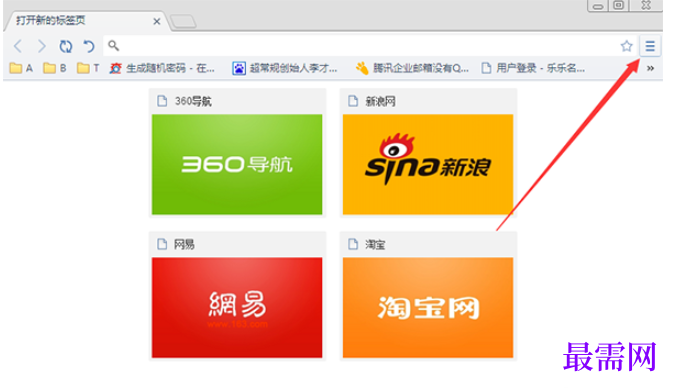The height and width of the screenshot is (388, 675).
Task: Open the 淘宝网 orange thumbnail
Action: pyautogui.click(x=428, y=307)
